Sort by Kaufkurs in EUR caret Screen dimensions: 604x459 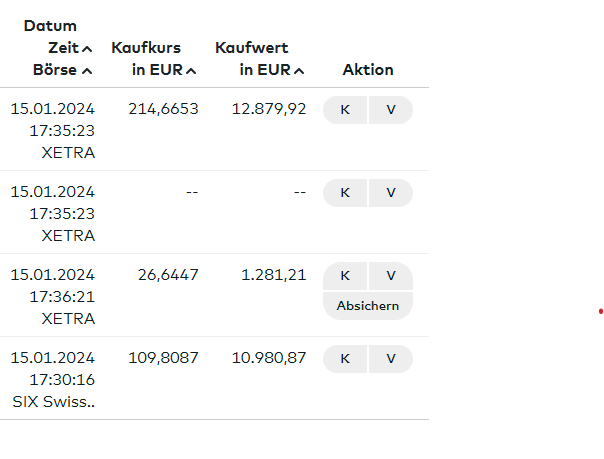(x=191, y=71)
